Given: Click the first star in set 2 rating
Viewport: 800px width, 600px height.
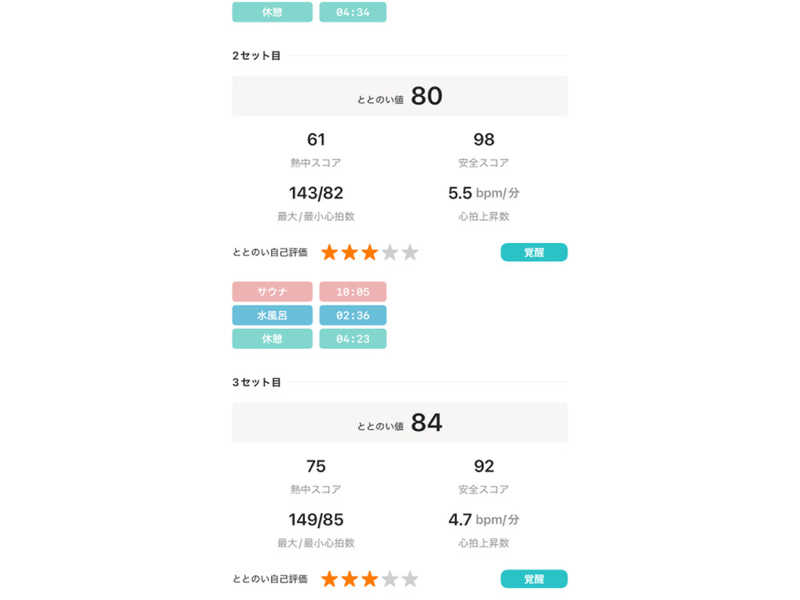Looking at the screenshot, I should (330, 252).
